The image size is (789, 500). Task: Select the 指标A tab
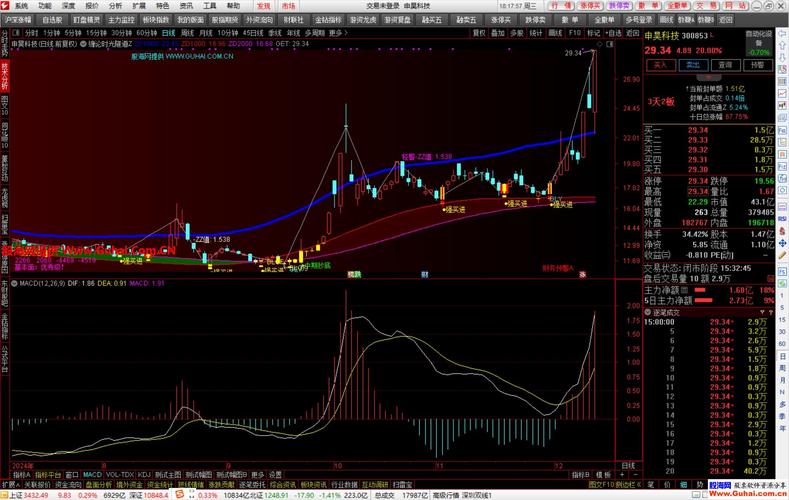[22, 474]
